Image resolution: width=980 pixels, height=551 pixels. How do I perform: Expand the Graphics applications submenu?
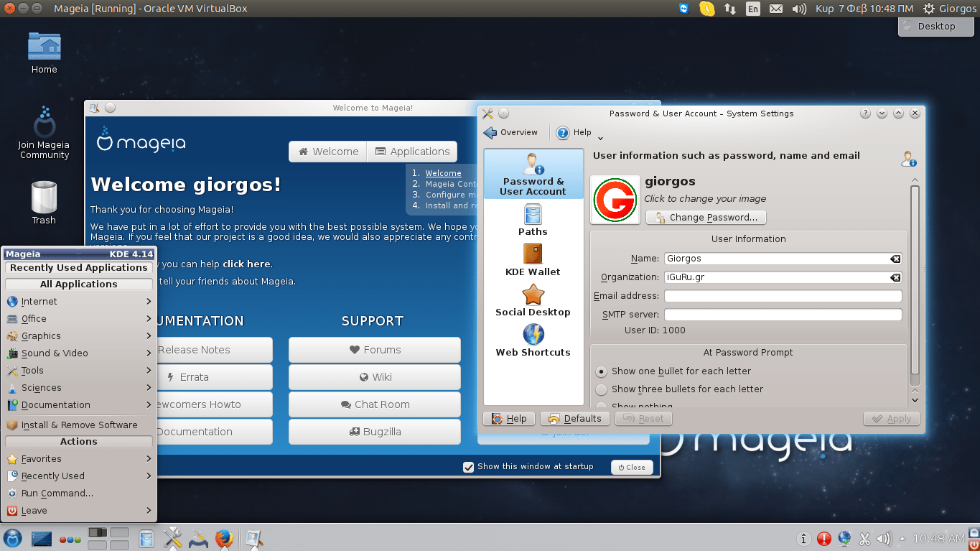79,336
